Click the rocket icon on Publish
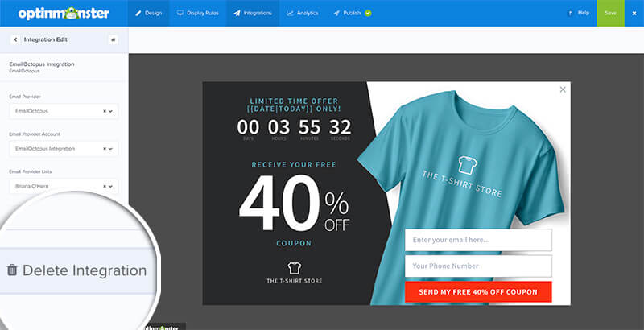Image resolution: width=644 pixels, height=330 pixels. [x=336, y=13]
